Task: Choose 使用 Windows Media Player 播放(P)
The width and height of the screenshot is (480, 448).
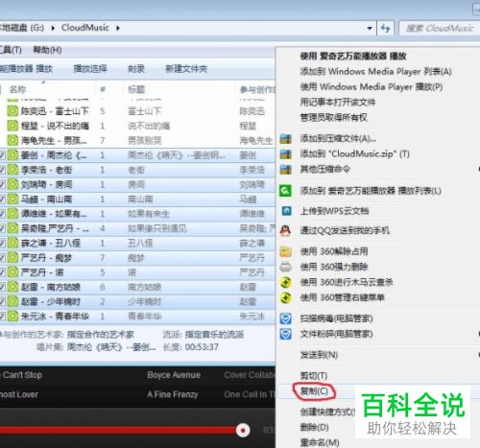Action: (x=372, y=86)
